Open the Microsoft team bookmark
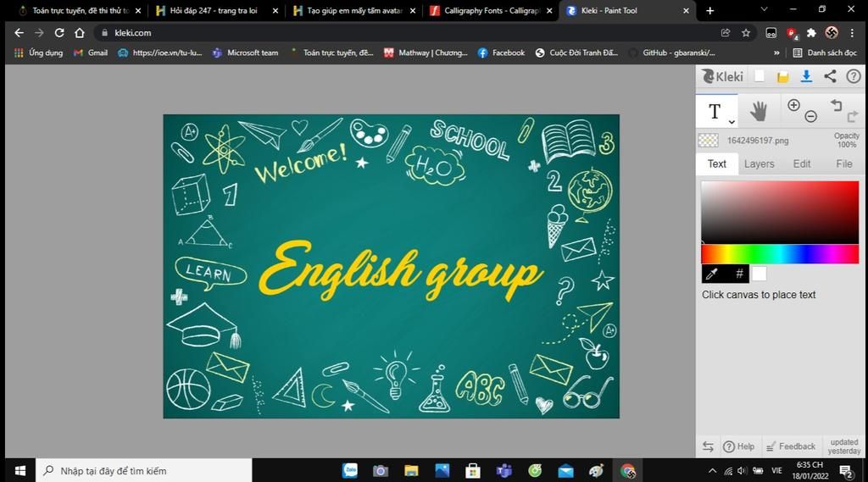 pos(245,53)
